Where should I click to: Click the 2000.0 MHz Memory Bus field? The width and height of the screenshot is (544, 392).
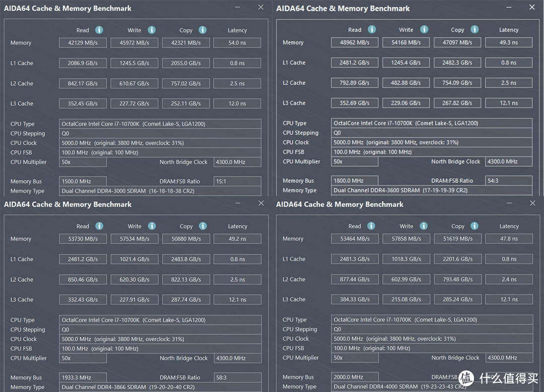(x=355, y=377)
